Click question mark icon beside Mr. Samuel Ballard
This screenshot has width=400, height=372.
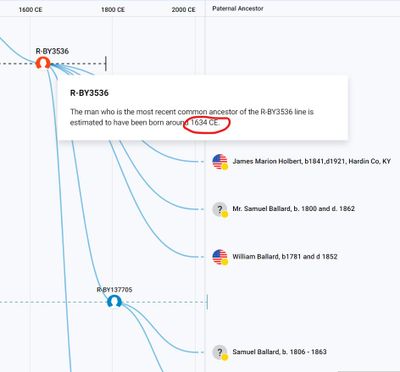click(220, 209)
